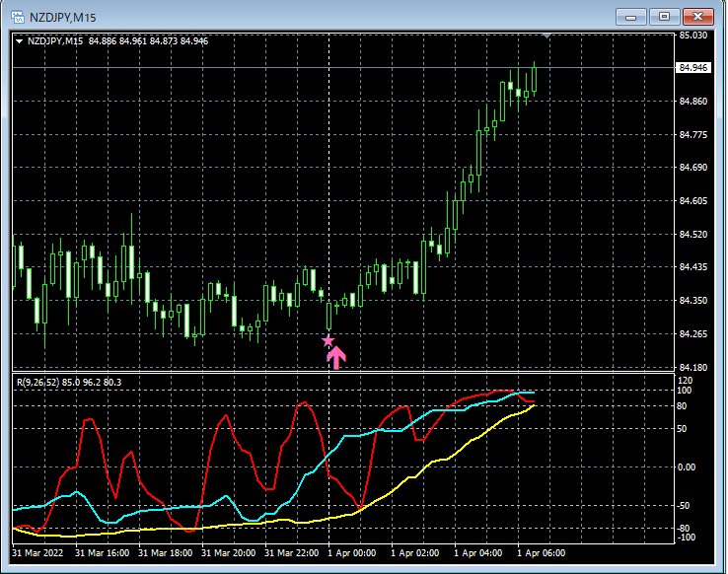Expand the triangle beside the NZDJPY,M15 chart label
Screen dimensions: 728x574
(20, 41)
